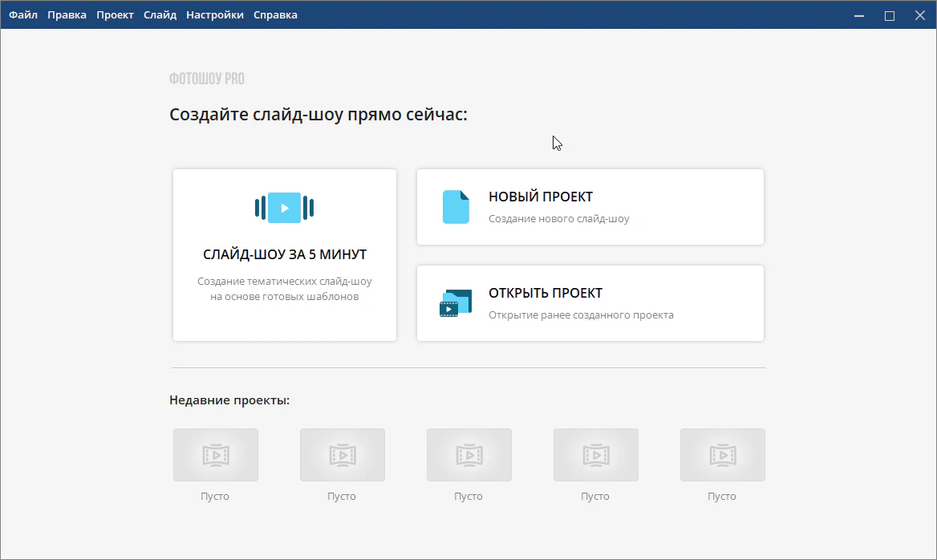Click the folder with film icon for open project
The image size is (937, 560).
[455, 303]
